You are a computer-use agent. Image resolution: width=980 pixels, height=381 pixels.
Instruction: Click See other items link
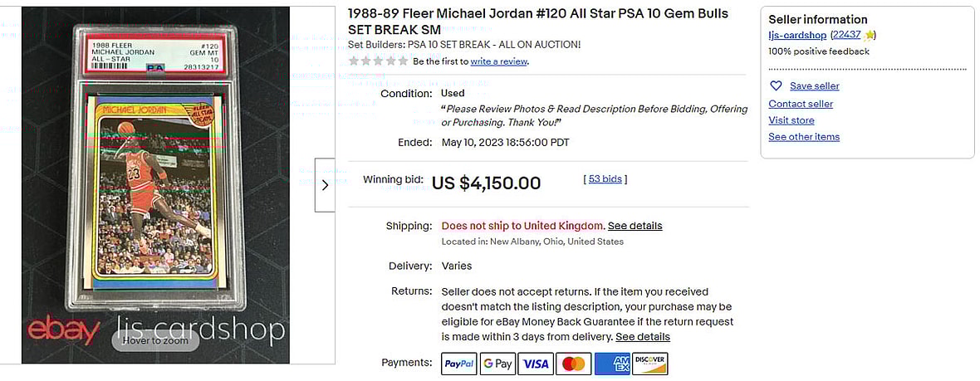(x=803, y=137)
